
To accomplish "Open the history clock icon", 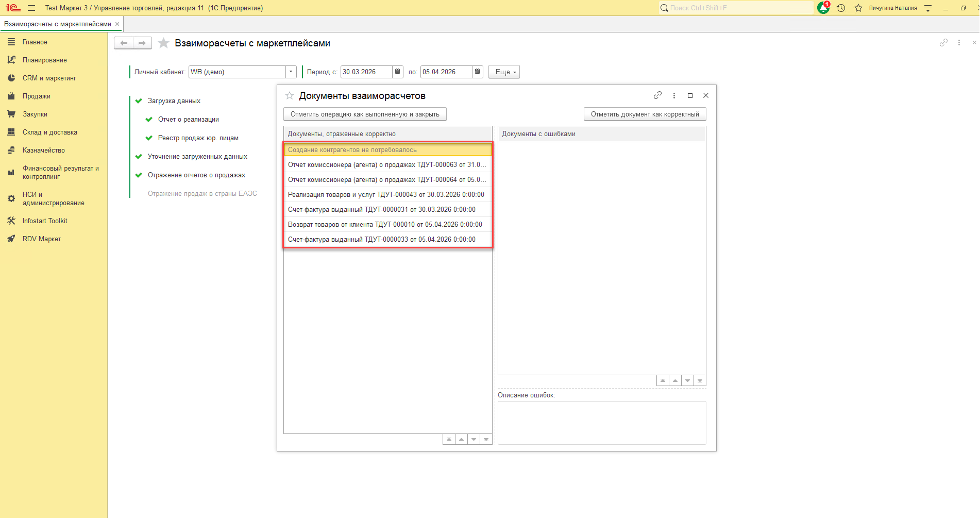I will click(841, 8).
